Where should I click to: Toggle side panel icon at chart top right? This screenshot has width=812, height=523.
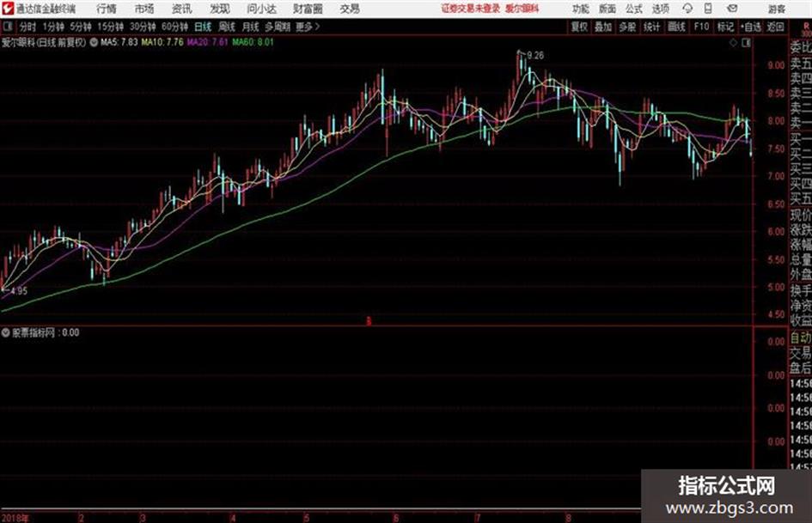click(746, 43)
